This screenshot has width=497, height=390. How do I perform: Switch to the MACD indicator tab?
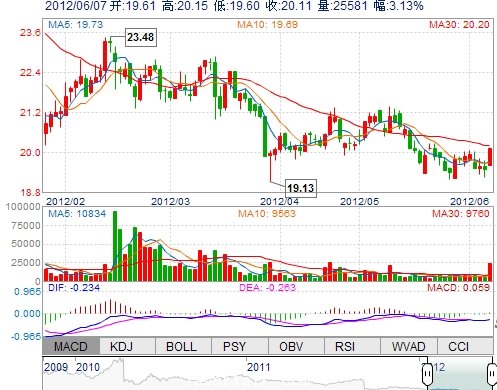pyautogui.click(x=71, y=346)
